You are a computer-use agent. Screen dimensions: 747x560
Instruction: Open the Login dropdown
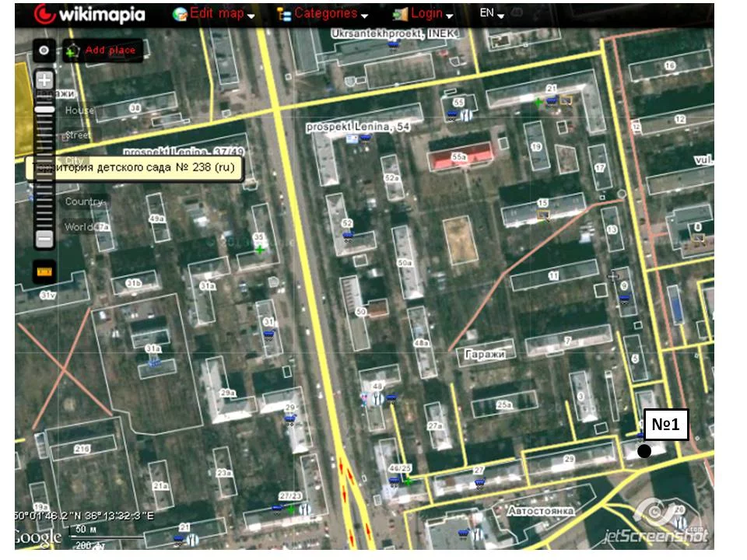(422, 14)
